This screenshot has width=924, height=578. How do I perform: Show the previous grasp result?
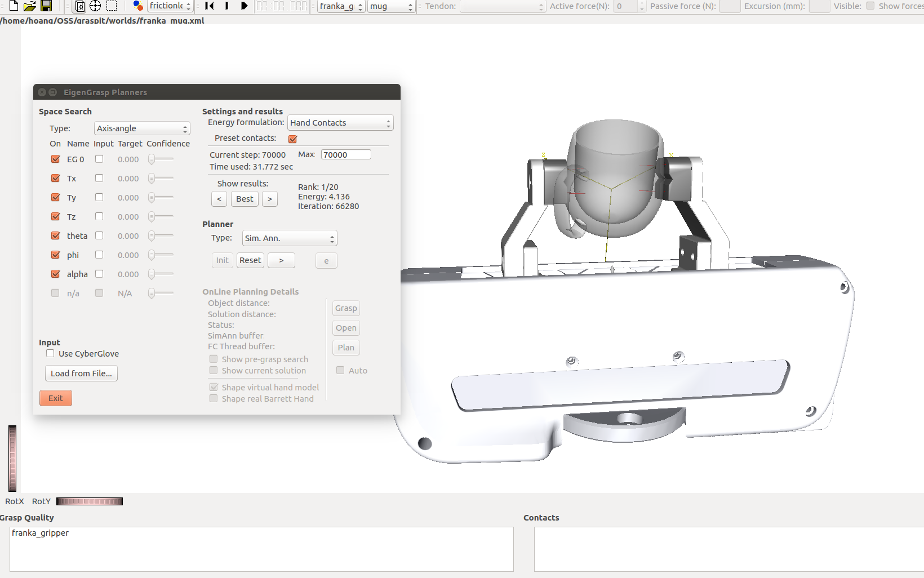(219, 199)
